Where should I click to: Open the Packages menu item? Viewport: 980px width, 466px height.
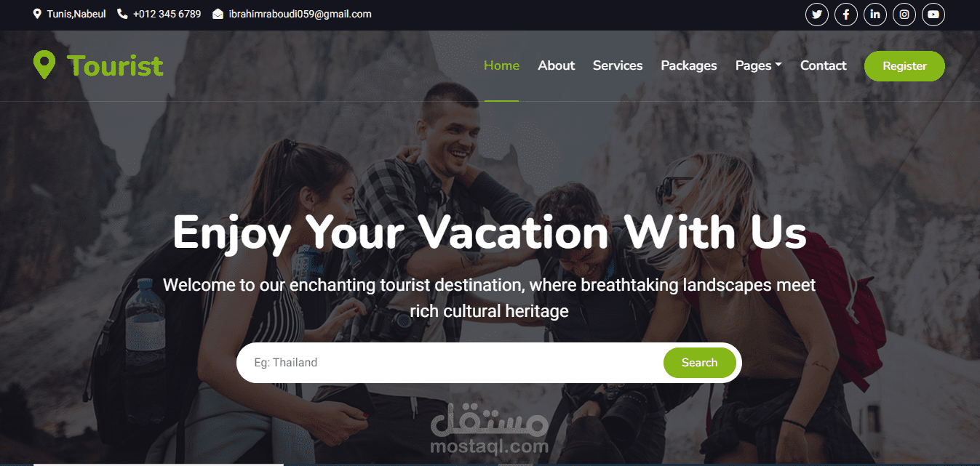point(689,65)
